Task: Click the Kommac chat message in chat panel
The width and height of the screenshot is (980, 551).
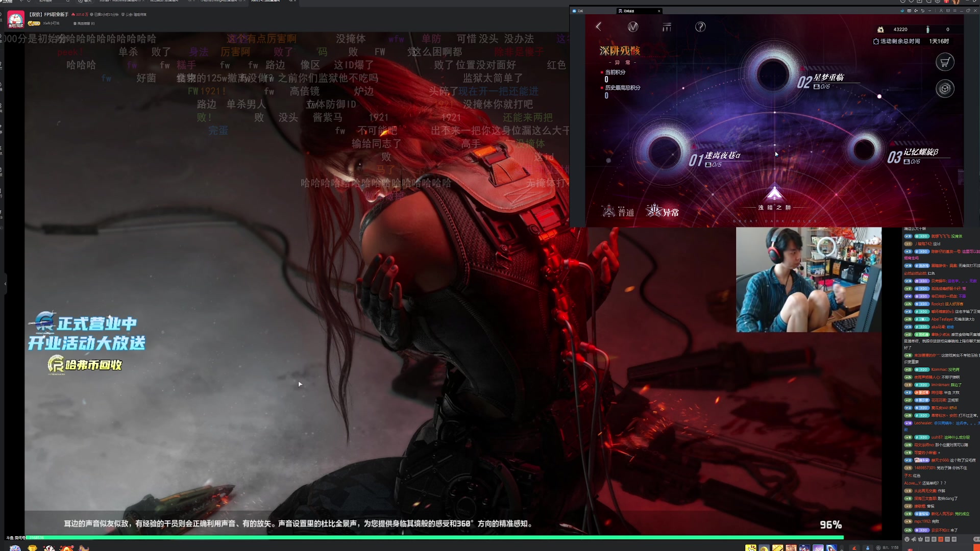Action: [x=932, y=369]
